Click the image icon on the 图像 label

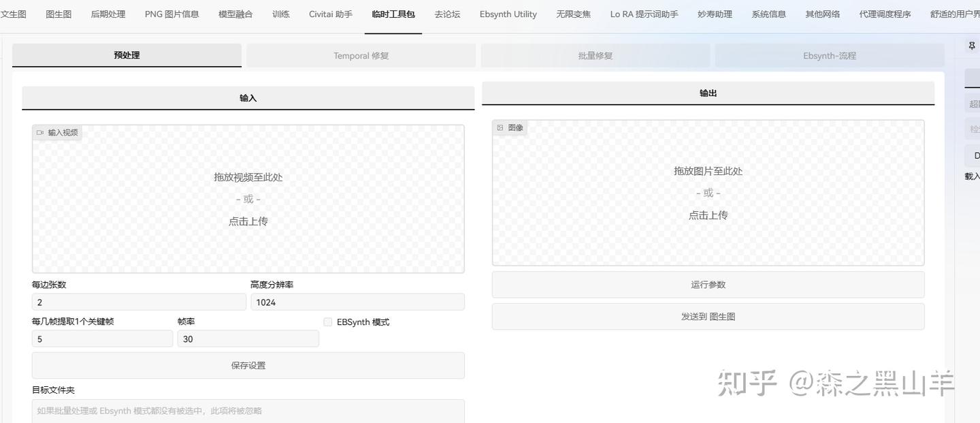[500, 127]
